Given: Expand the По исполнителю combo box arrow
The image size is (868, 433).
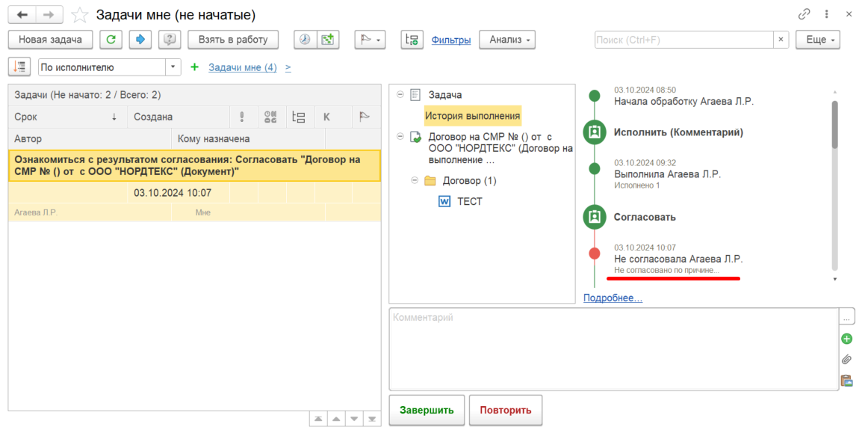Looking at the screenshot, I should tap(173, 67).
